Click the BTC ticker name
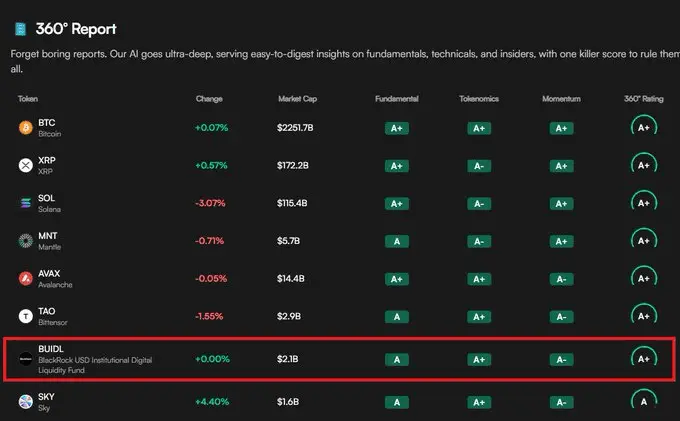 (46, 123)
